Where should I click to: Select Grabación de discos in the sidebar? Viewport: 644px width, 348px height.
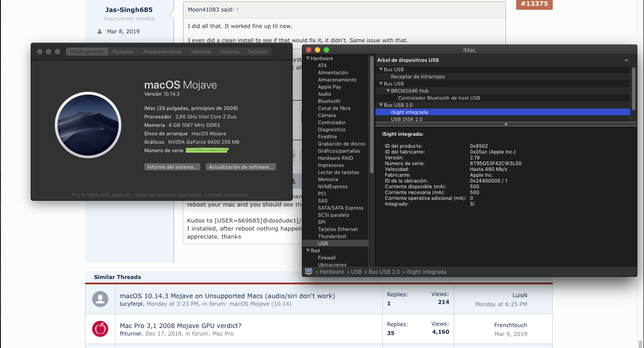(342, 144)
